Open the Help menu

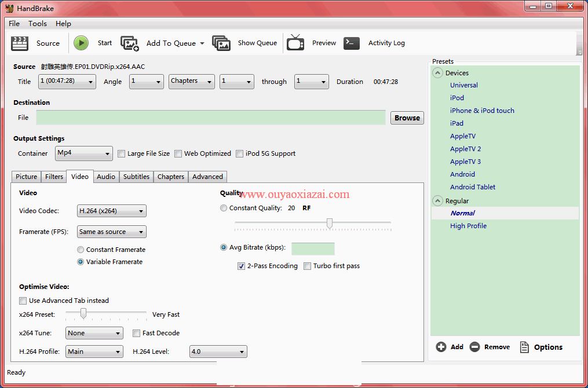(63, 24)
